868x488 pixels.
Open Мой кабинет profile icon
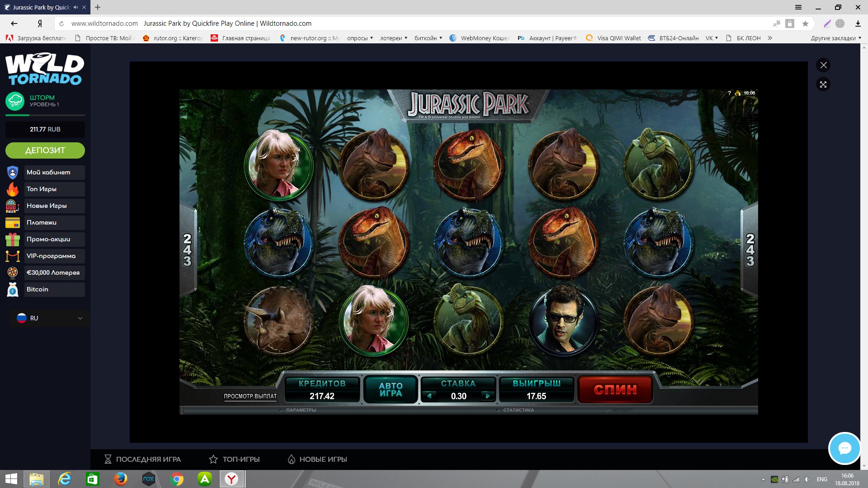(13, 173)
